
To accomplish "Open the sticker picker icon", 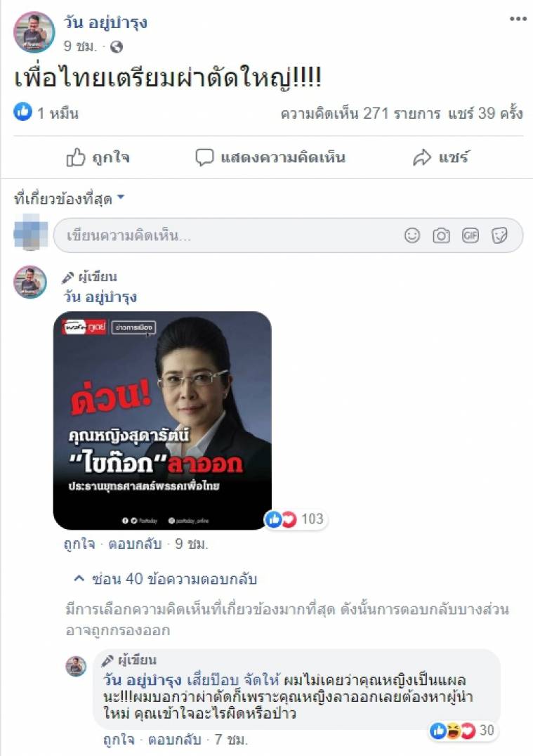I will click(x=499, y=235).
